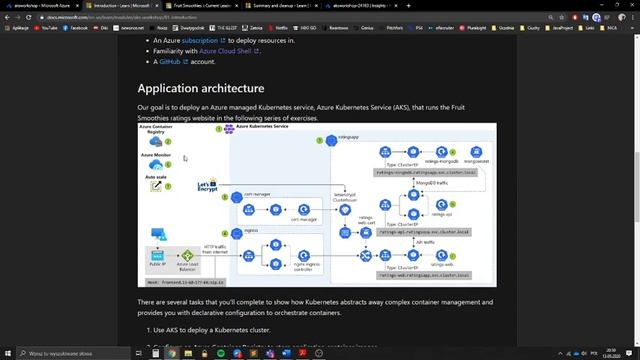Viewport: 640px width, 360px height.
Task: Go back to the previous page
Action: (7, 17)
